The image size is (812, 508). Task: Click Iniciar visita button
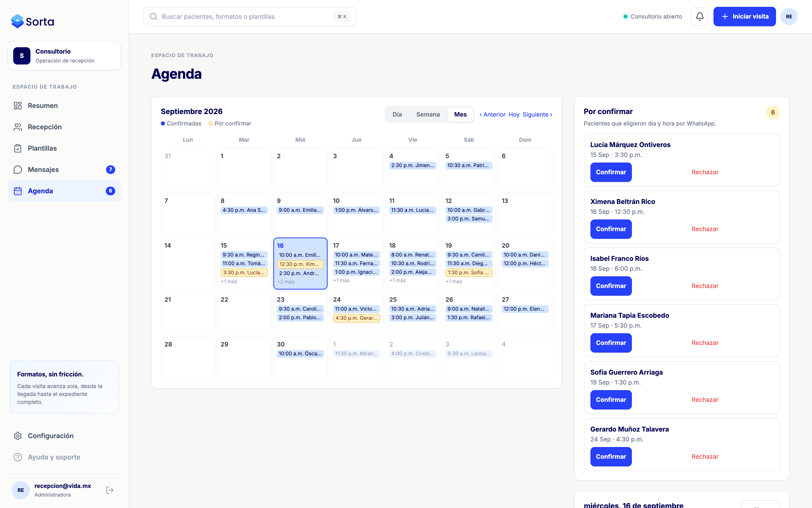click(x=744, y=17)
